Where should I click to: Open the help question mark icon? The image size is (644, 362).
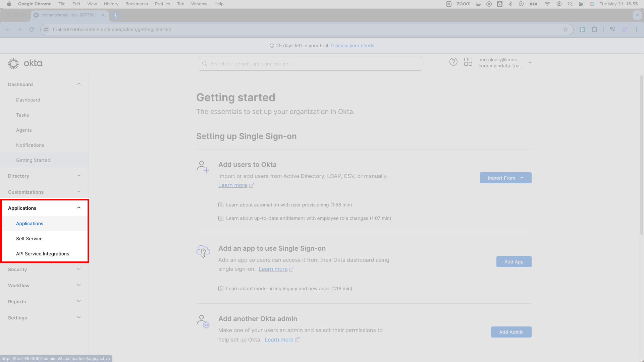pyautogui.click(x=453, y=62)
